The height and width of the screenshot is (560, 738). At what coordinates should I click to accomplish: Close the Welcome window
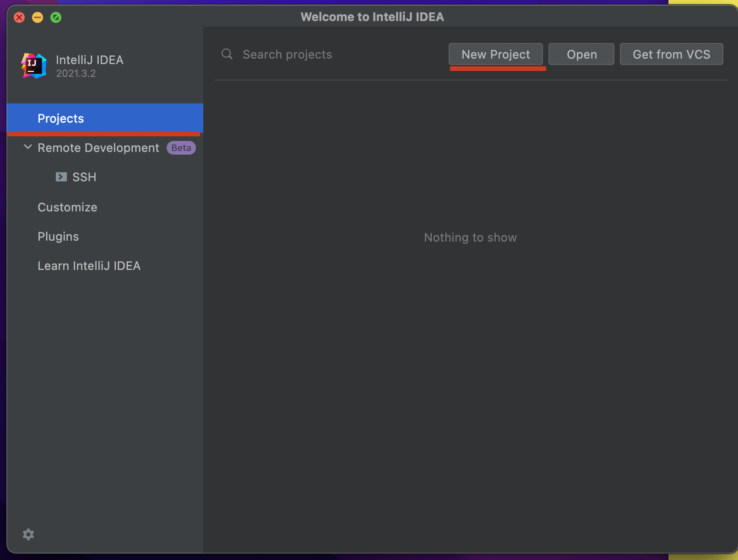point(19,17)
